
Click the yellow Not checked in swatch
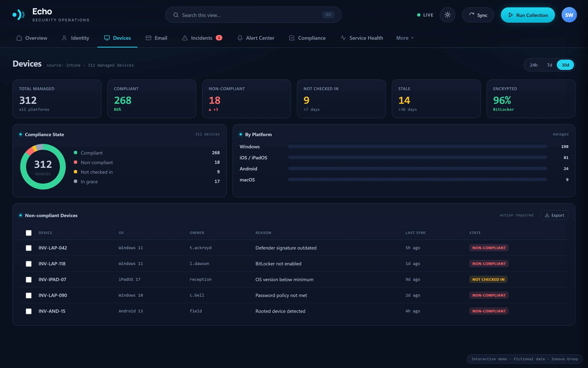click(x=76, y=172)
